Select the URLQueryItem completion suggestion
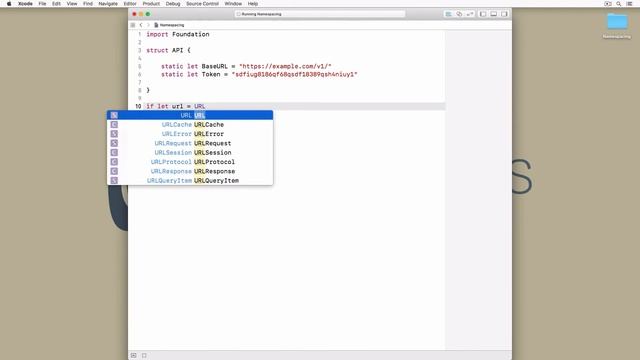 pos(190,180)
